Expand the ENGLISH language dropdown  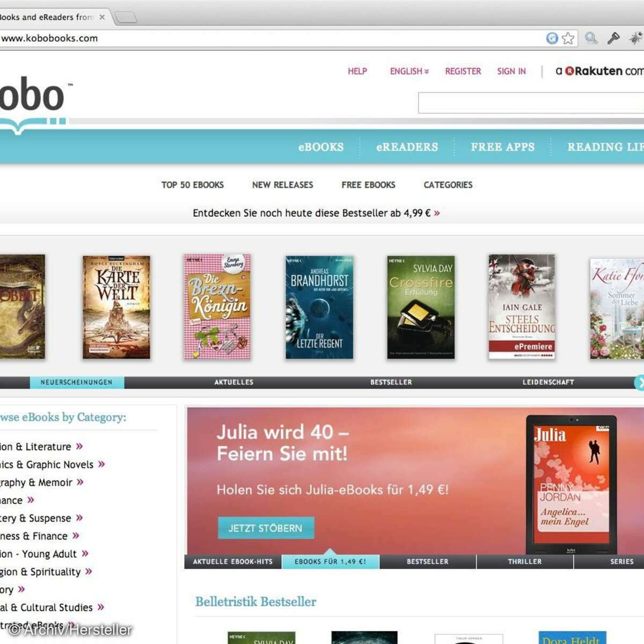click(x=409, y=71)
